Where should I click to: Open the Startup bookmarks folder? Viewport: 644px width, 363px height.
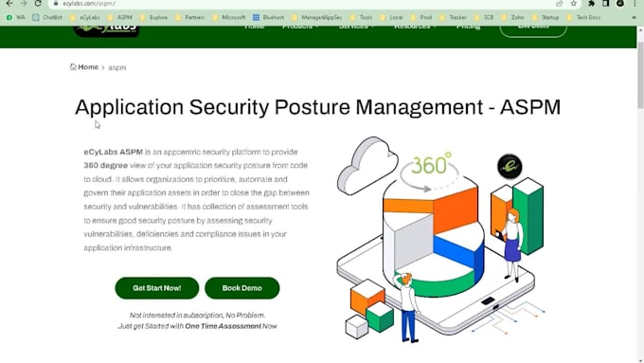(x=545, y=17)
